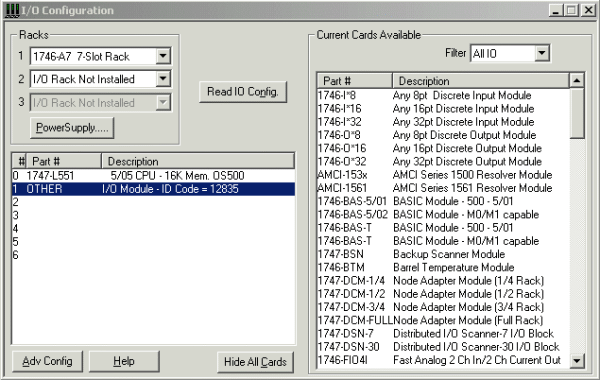Select AMCI-1561 Resolver Module card
Viewport: 600px width, 380px height.
[x=443, y=188]
